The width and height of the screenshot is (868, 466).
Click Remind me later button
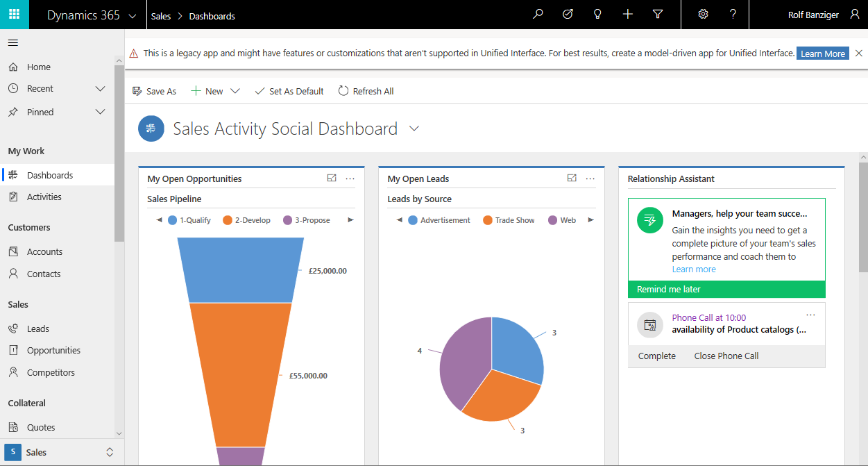click(x=669, y=290)
